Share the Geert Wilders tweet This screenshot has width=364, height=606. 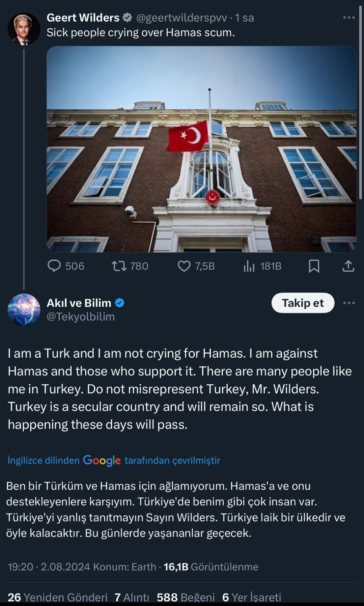coord(348,266)
